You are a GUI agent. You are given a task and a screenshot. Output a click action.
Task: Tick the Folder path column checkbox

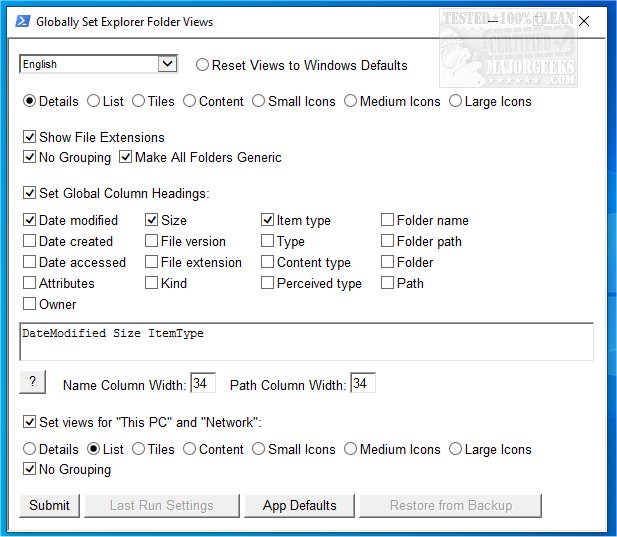pyautogui.click(x=388, y=241)
